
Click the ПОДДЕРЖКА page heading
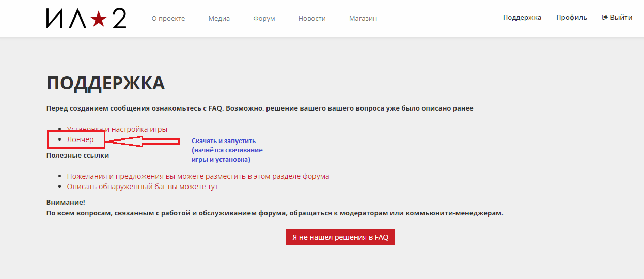106,83
